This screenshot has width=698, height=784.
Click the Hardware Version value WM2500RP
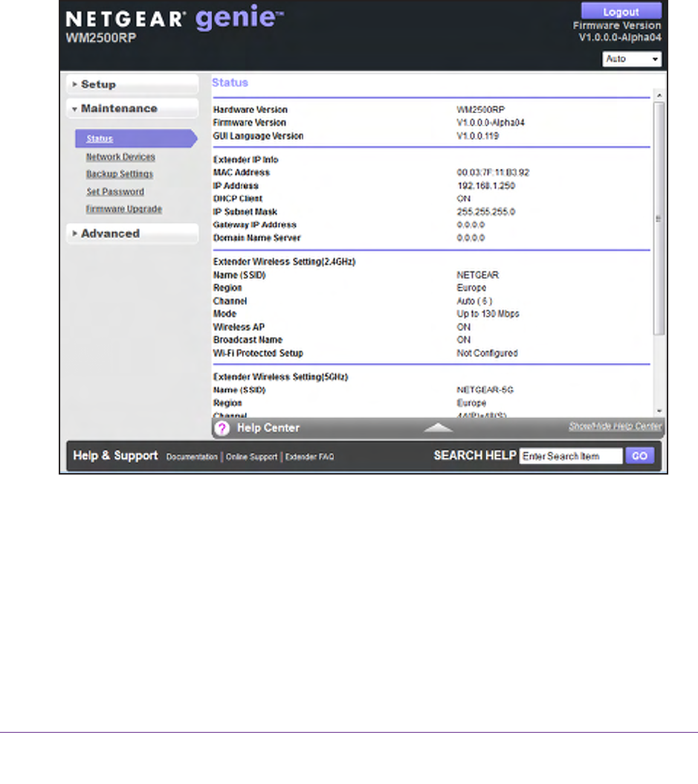pyautogui.click(x=481, y=109)
